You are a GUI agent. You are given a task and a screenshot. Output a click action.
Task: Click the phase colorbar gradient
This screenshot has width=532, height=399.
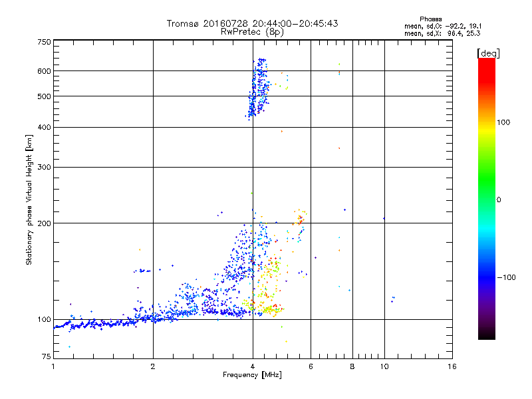coord(487,198)
